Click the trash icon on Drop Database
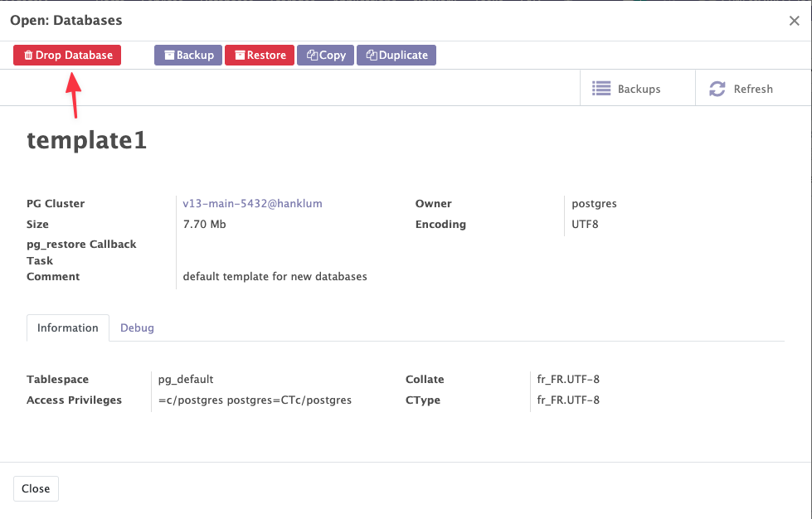This screenshot has width=812, height=519. click(28, 56)
